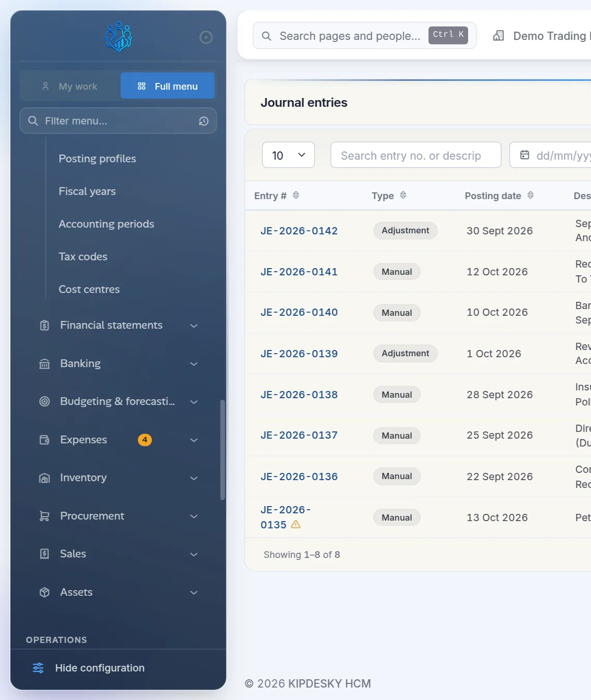Image resolution: width=591 pixels, height=700 pixels.
Task: Click the sidebar vertical scrollbar
Action: [222, 450]
